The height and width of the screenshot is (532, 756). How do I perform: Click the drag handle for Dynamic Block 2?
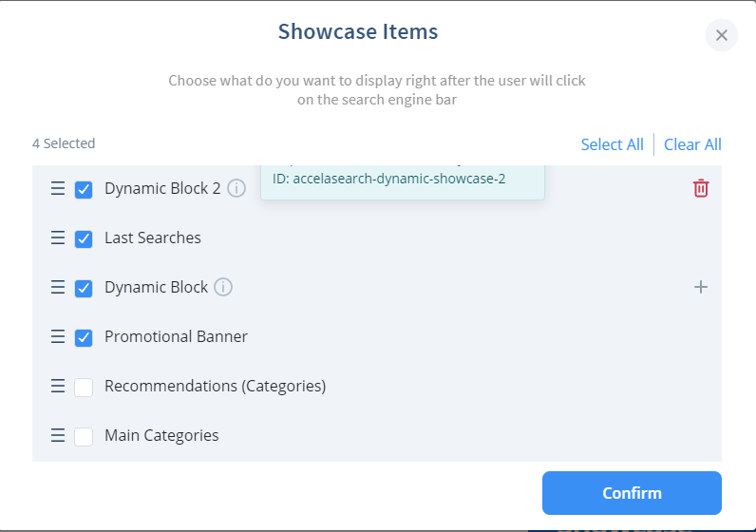click(x=58, y=188)
